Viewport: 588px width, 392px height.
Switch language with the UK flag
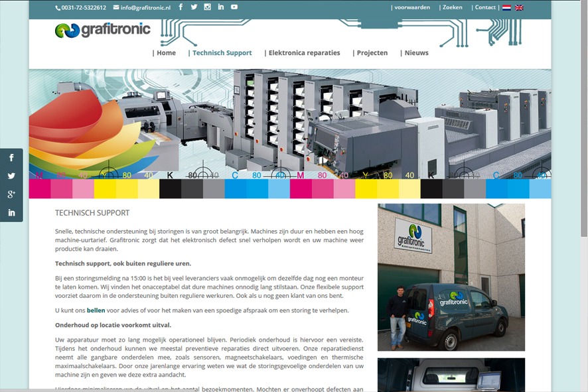click(519, 7)
